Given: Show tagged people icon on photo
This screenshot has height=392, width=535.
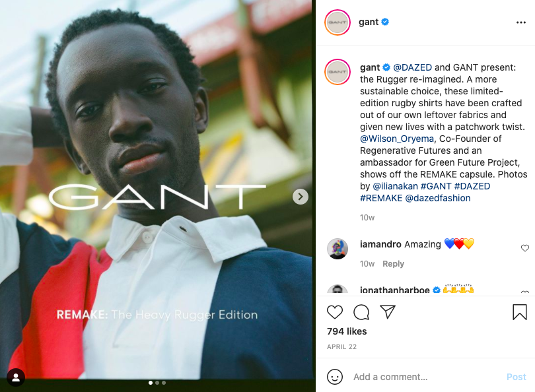Looking at the screenshot, I should [x=16, y=377].
